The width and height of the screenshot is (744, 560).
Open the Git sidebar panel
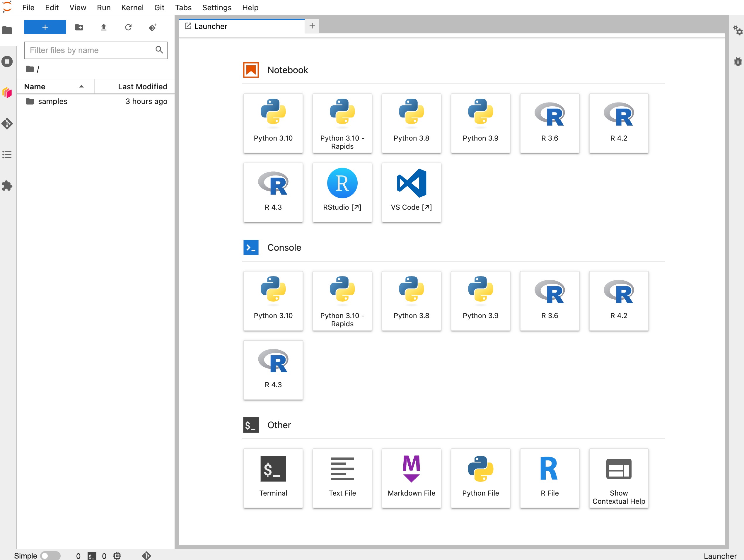pos(7,124)
